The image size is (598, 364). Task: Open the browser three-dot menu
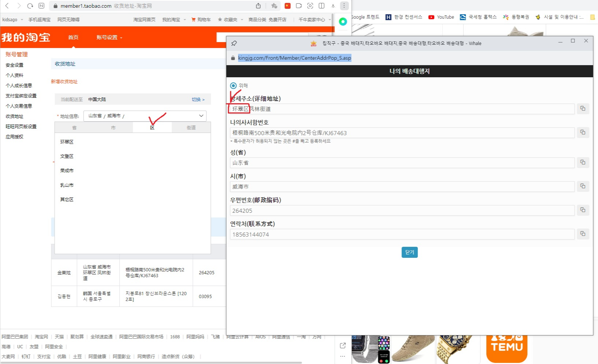[x=344, y=6]
